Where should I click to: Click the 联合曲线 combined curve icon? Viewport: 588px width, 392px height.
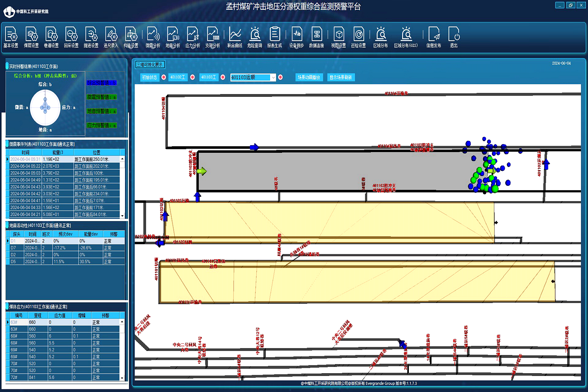click(x=235, y=37)
